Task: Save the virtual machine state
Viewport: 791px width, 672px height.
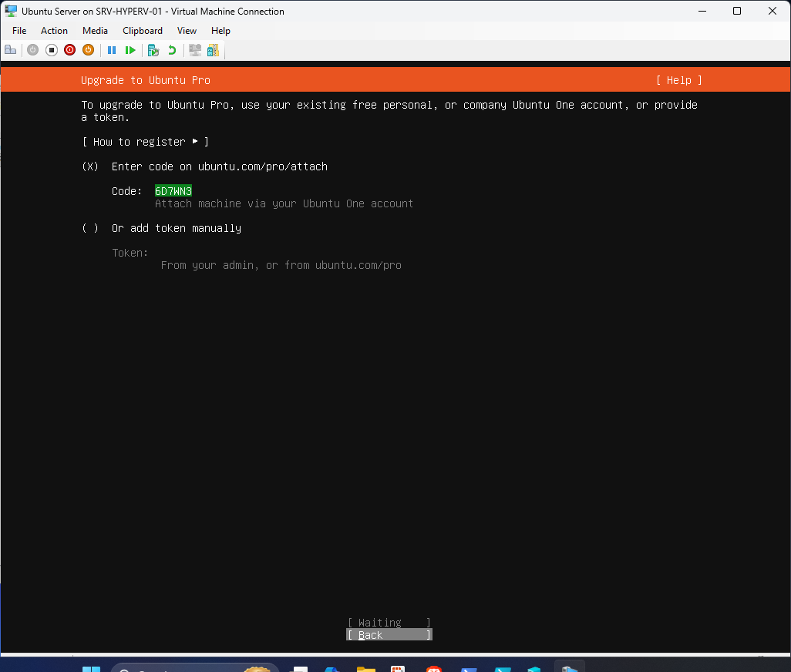Action: (x=88, y=49)
